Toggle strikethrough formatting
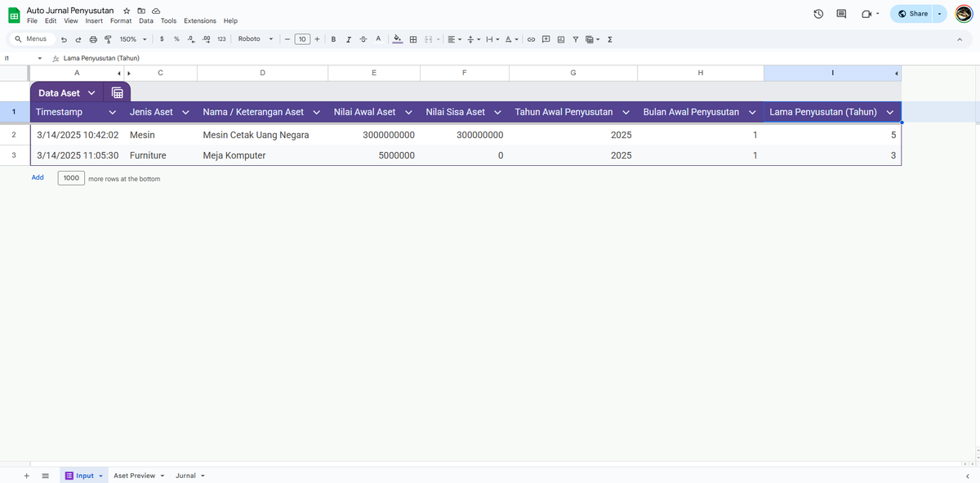Viewport: 980px width, 483px height. coord(363,39)
